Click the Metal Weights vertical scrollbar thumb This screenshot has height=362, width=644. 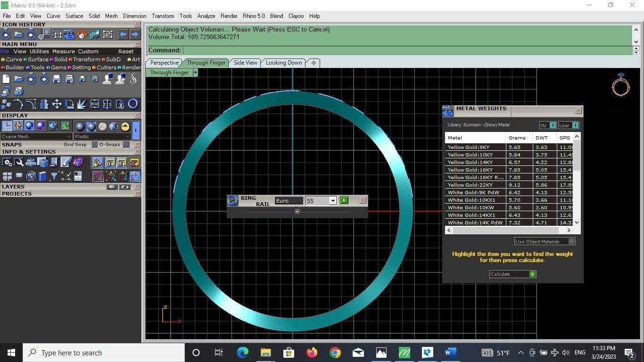(577, 156)
